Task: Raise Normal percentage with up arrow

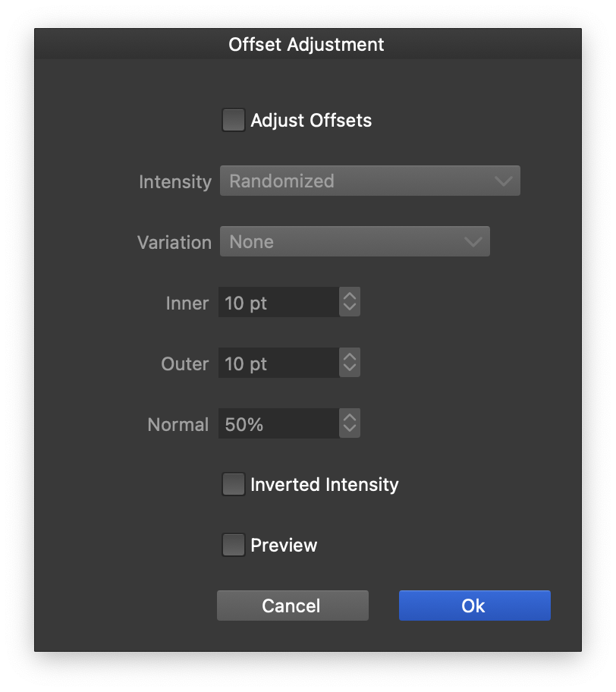Action: [x=349, y=418]
